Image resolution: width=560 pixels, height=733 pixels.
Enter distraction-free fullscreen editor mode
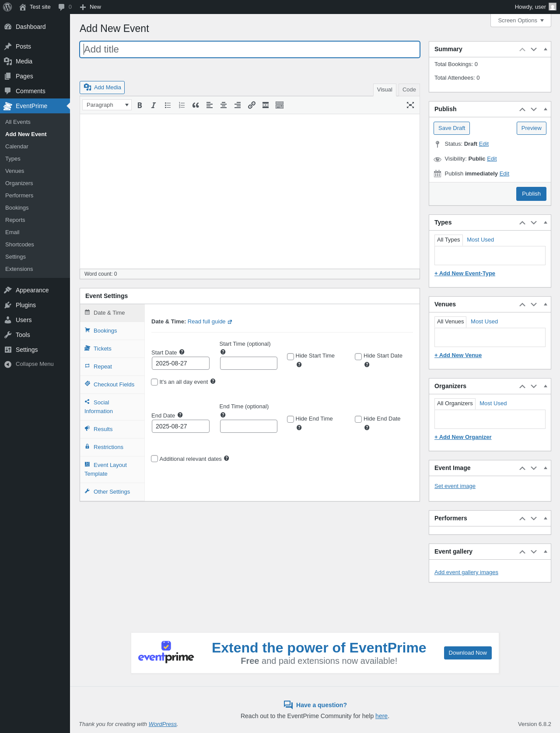[410, 105]
